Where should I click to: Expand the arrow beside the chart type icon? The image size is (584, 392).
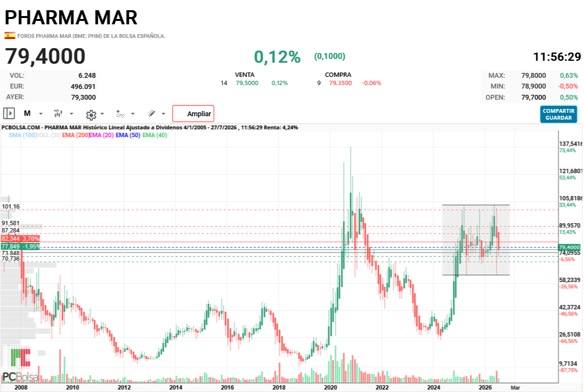click(72, 114)
